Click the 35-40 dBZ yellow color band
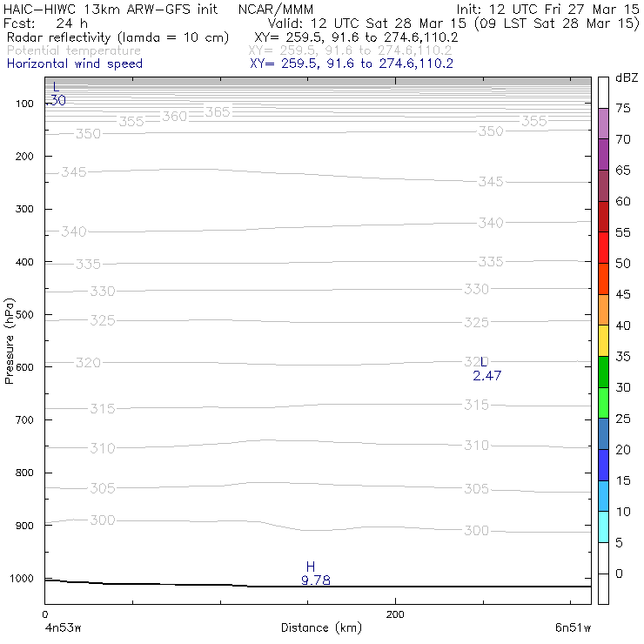 coord(603,341)
